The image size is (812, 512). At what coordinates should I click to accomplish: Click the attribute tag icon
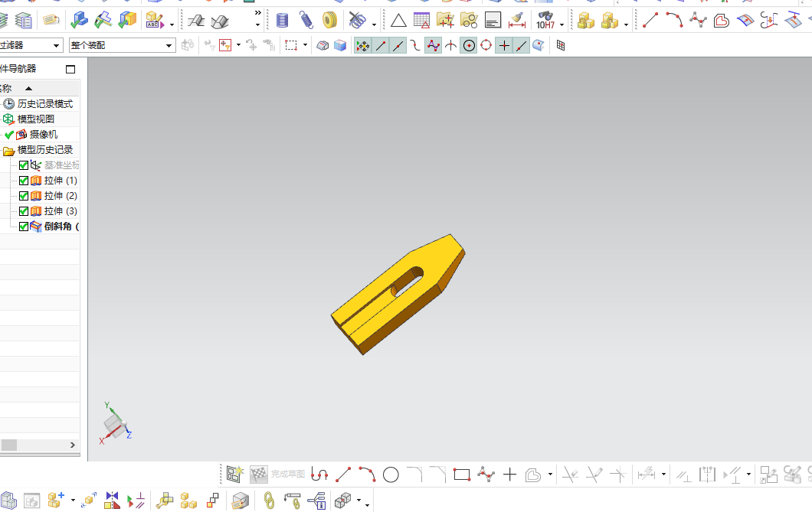(x=51, y=20)
